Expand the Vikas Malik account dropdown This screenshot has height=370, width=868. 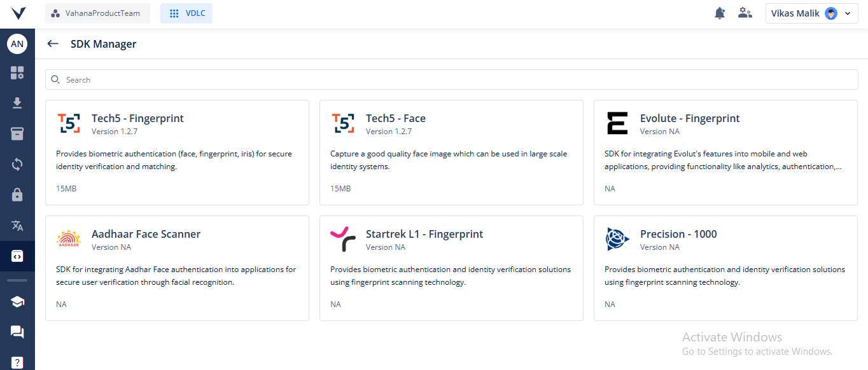tap(812, 13)
